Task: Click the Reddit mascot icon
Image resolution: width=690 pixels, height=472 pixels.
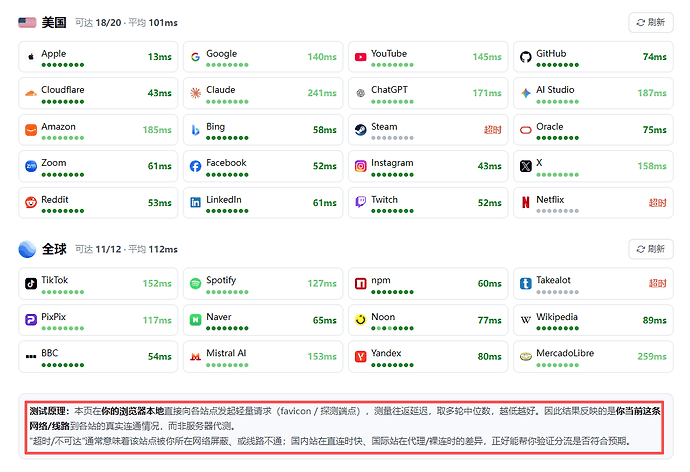Action: pos(31,202)
